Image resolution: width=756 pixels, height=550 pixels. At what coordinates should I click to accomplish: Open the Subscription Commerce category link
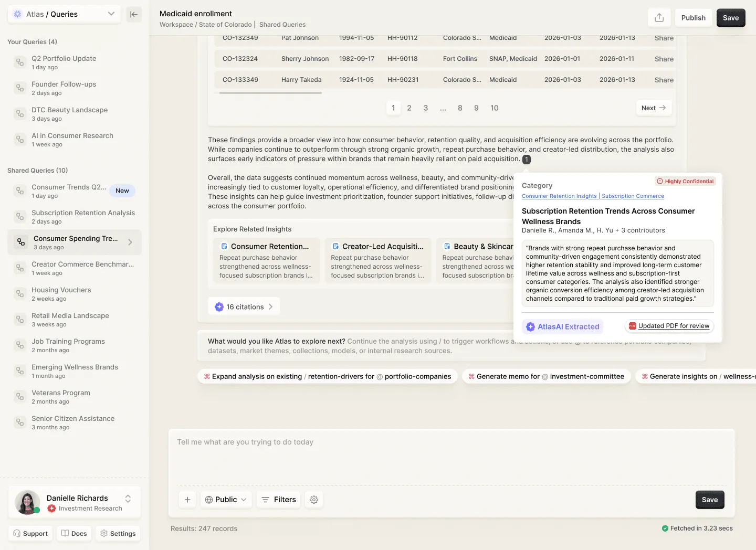click(633, 196)
